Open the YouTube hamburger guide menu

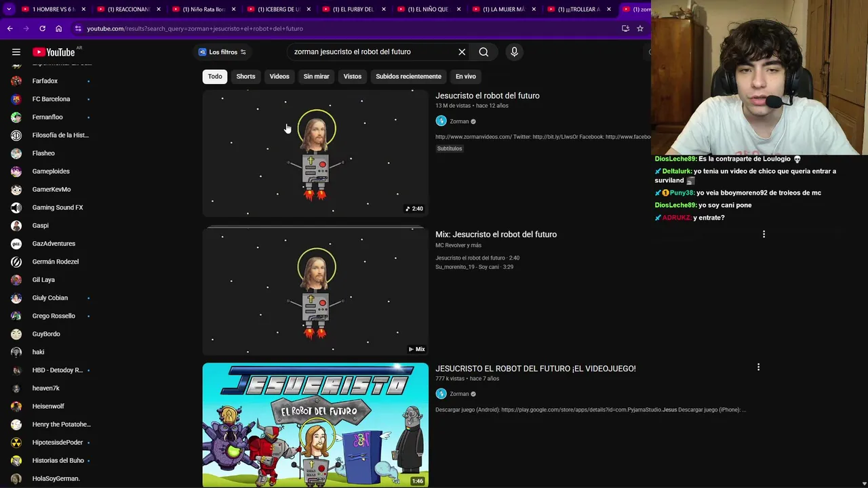pyautogui.click(x=16, y=52)
